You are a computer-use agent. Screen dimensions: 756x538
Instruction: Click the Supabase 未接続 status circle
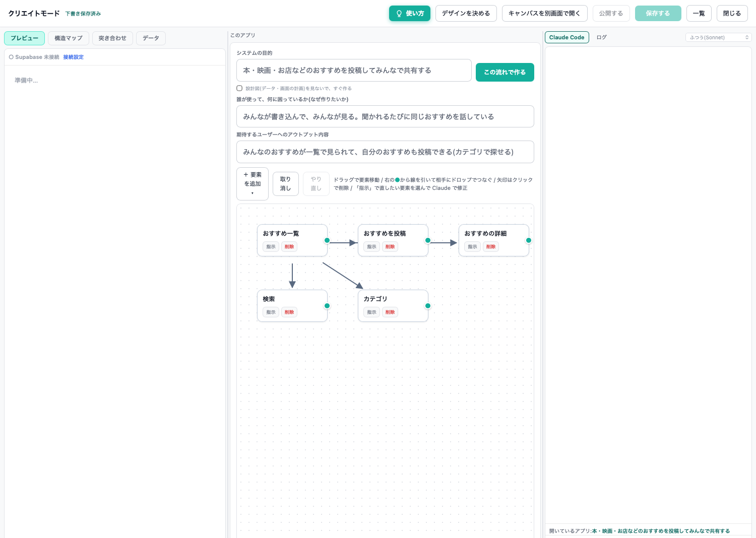pyautogui.click(x=11, y=57)
